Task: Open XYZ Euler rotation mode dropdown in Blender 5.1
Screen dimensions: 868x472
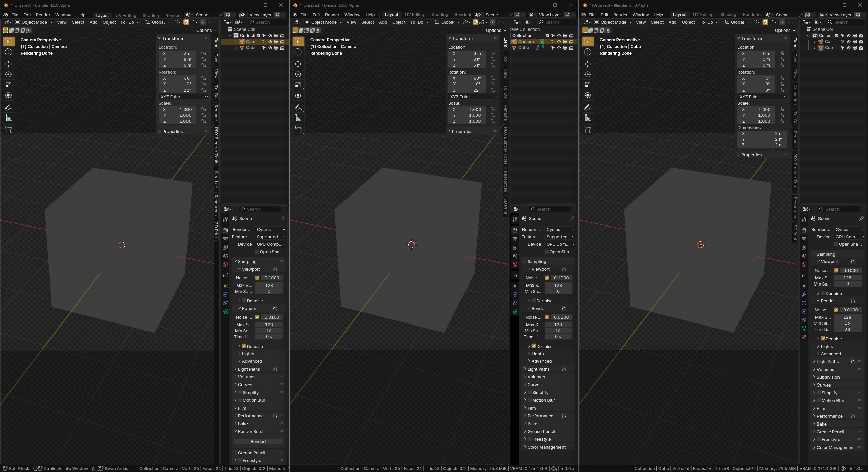Action: pyautogui.click(x=762, y=97)
